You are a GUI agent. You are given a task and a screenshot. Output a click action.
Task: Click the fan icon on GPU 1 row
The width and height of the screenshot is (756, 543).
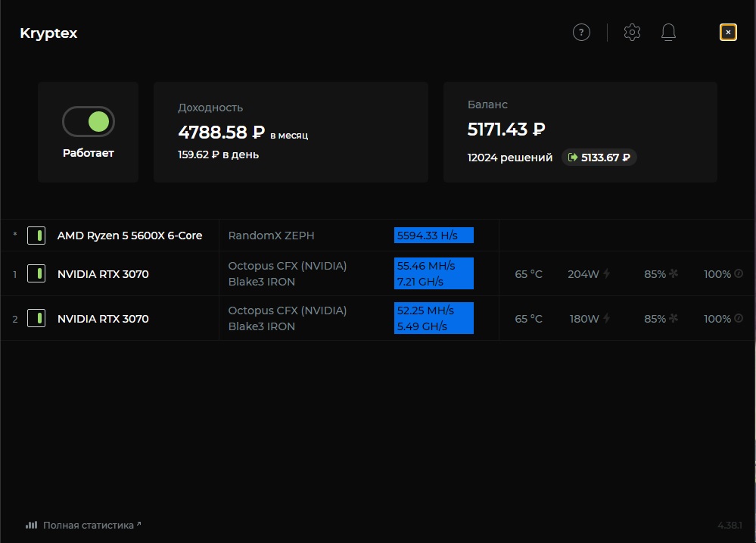point(674,274)
